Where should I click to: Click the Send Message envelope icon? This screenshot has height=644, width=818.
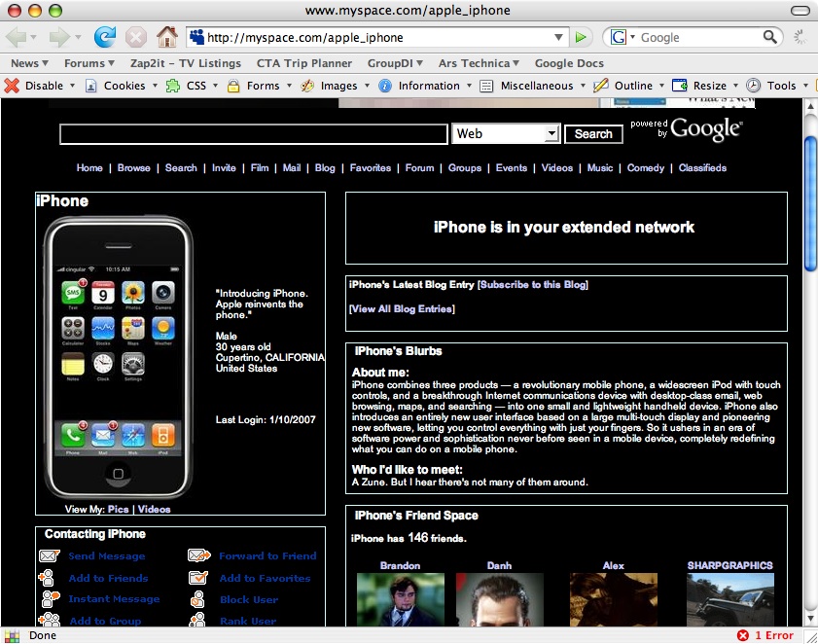(x=49, y=555)
